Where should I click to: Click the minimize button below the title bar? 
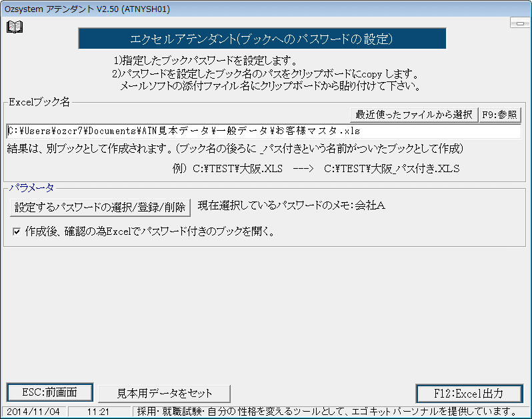tap(520, 23)
